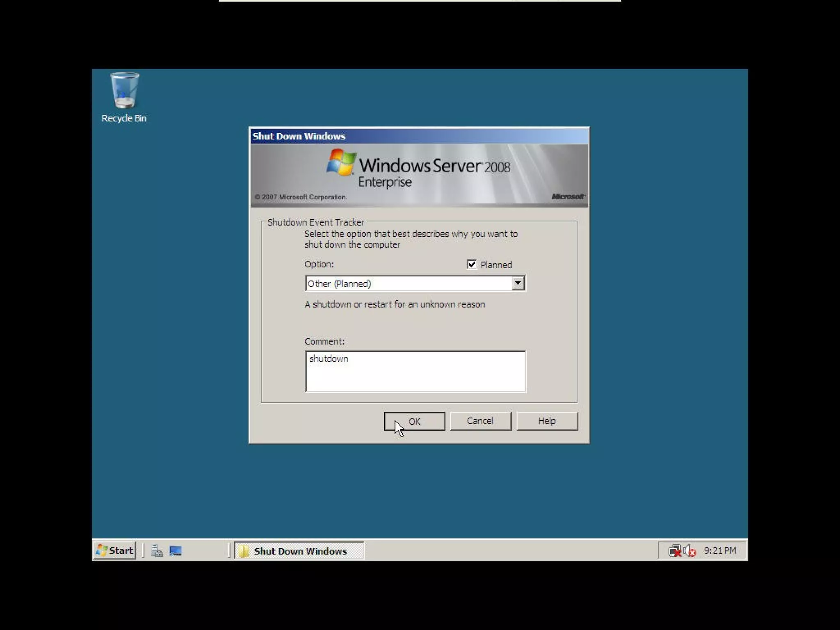Click the Recycle Bin label text
The image size is (840, 630).
pyautogui.click(x=124, y=119)
